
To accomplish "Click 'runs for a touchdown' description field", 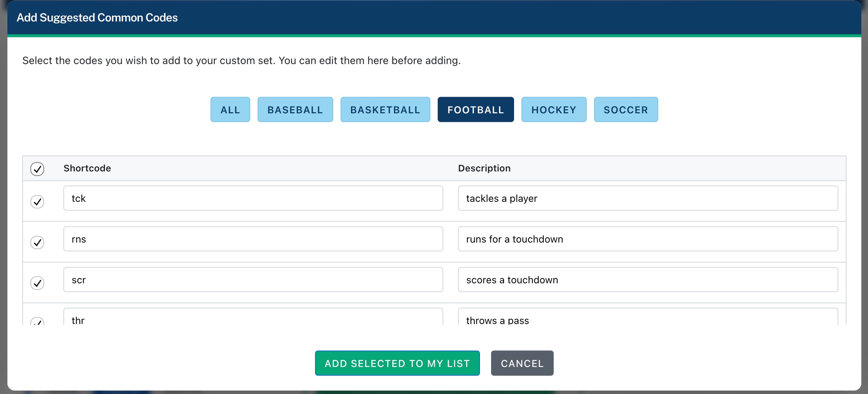I will click(x=648, y=239).
